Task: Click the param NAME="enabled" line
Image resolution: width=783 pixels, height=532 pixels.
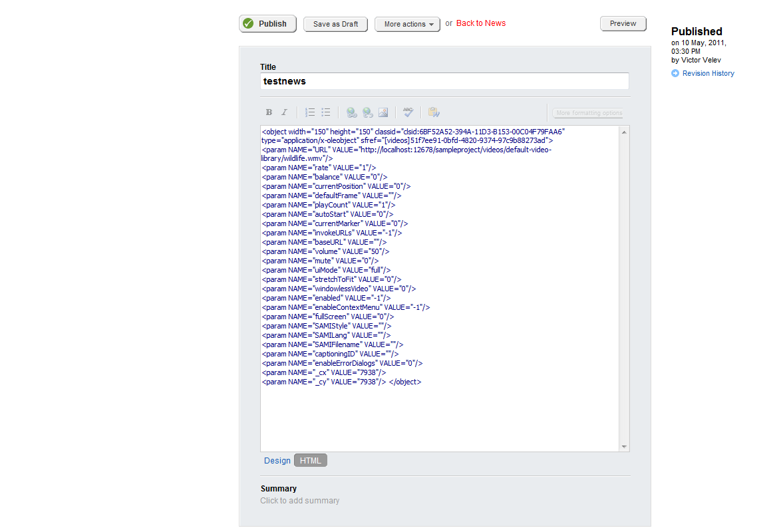Action: 326,299
